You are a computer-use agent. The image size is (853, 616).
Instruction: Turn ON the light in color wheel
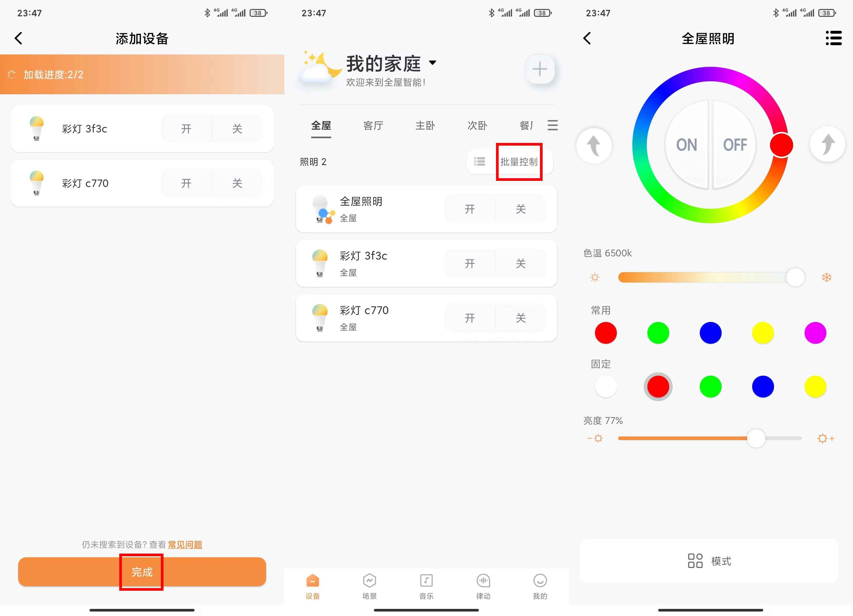click(686, 145)
